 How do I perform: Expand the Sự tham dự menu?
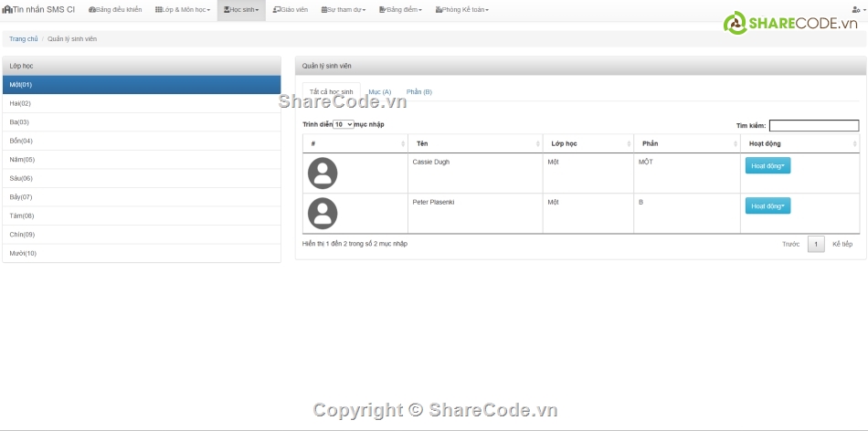[344, 10]
